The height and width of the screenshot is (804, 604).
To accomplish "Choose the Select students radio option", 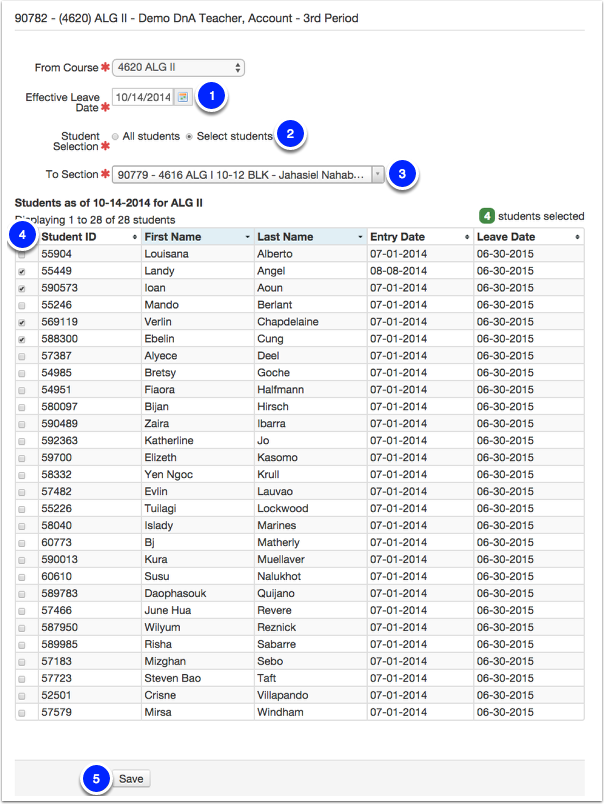I will coord(189,136).
